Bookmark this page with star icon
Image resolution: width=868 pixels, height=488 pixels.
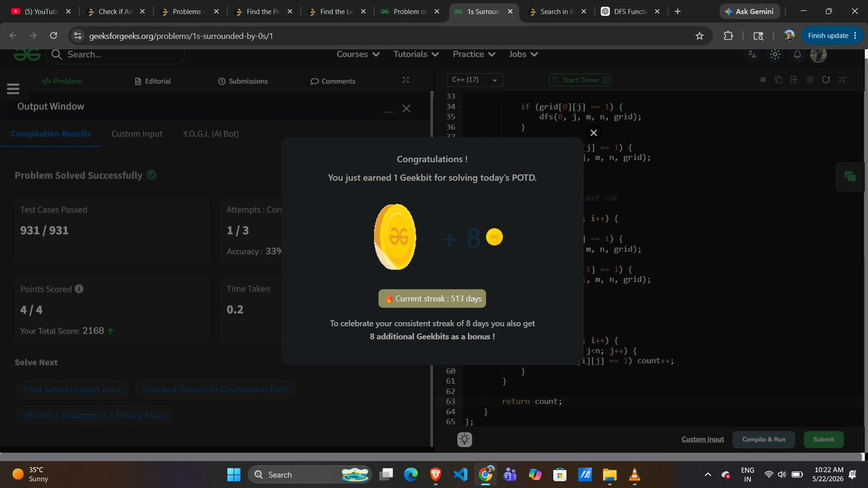coord(699,35)
